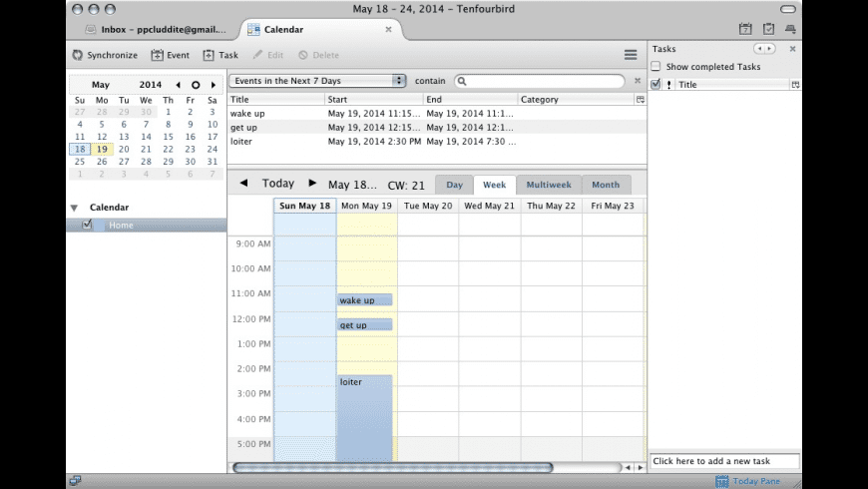Image resolution: width=868 pixels, height=489 pixels.
Task: Create a new Task from toolbar
Action: click(x=220, y=55)
